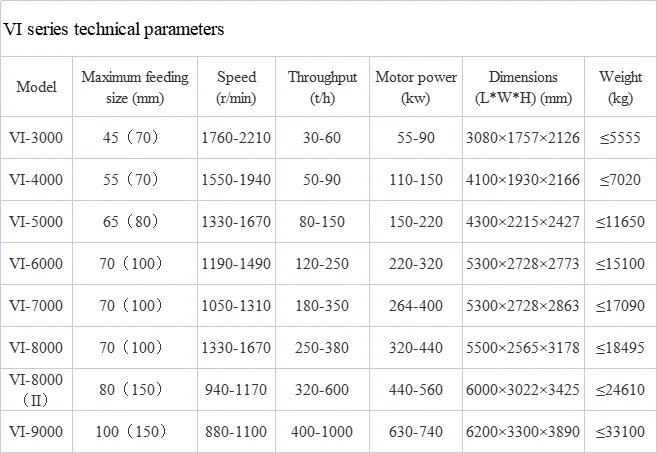Click the Throughput (t/h) header cell
Viewport: 657px width, 453px height.
(x=322, y=87)
